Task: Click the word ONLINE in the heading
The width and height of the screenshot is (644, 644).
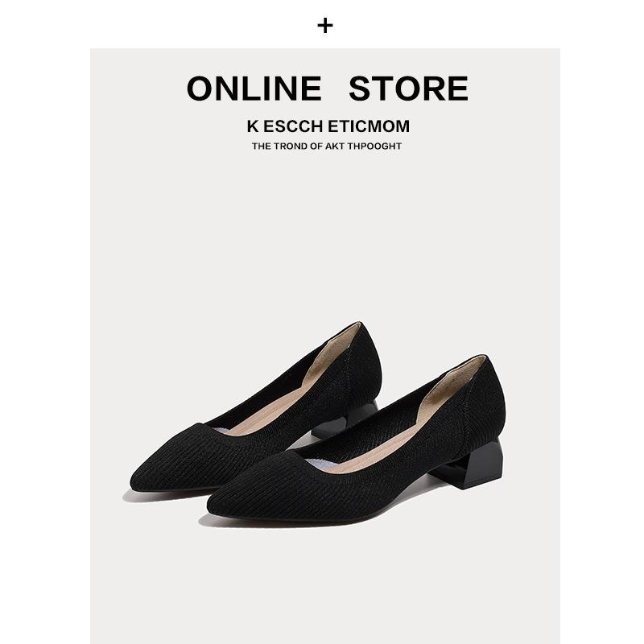Action: tap(254, 89)
